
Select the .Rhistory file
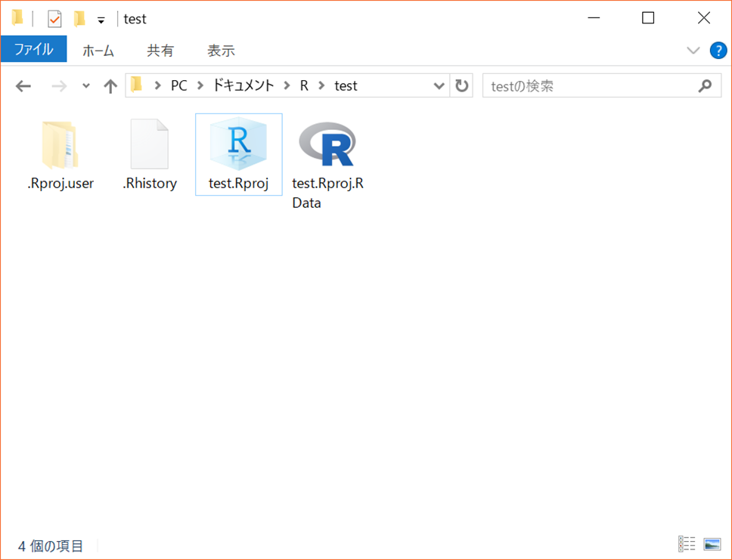[x=149, y=146]
